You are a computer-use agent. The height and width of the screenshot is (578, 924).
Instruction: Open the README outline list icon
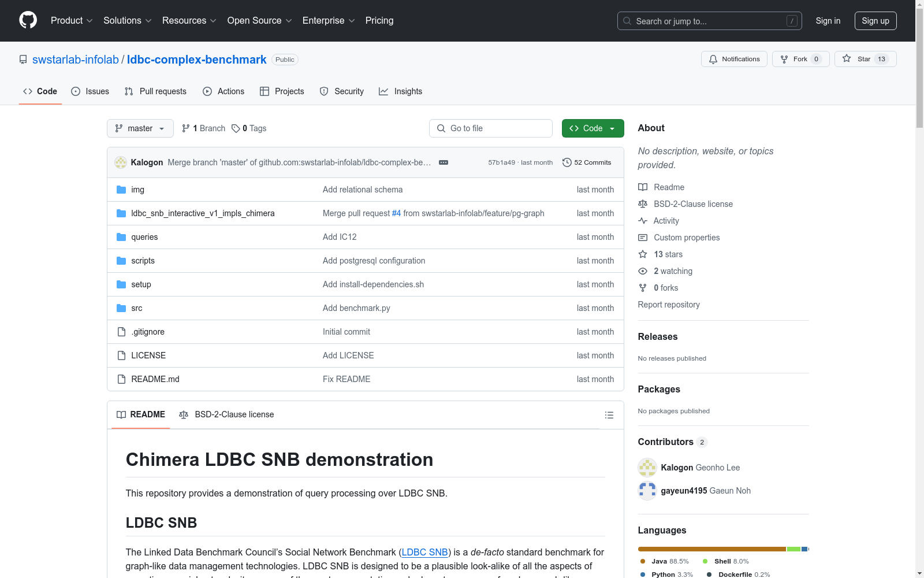(x=609, y=415)
